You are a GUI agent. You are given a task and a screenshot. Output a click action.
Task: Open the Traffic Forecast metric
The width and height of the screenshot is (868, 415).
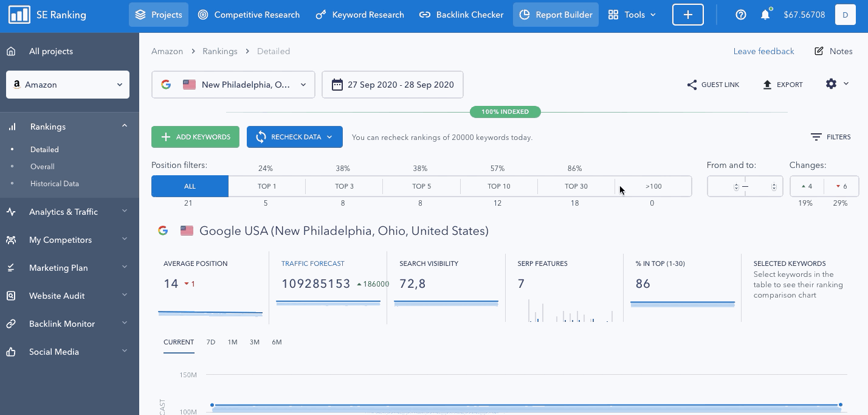312,263
